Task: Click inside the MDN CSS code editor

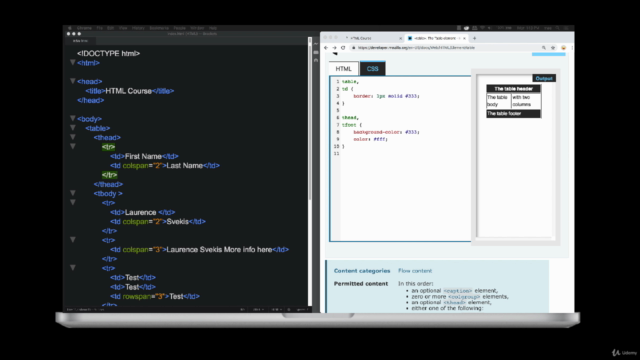Action: click(x=400, y=159)
